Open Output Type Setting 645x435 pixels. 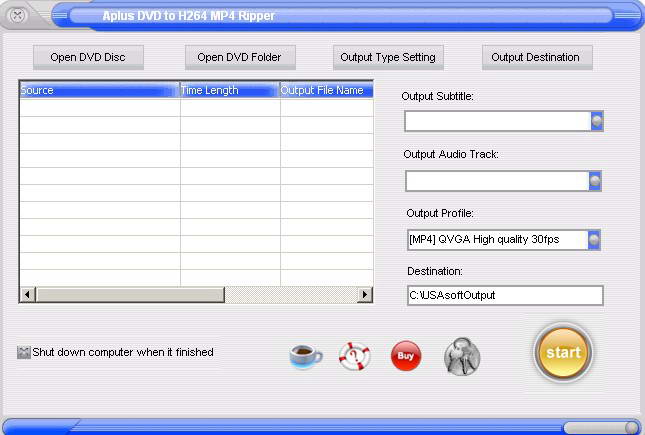coord(388,57)
